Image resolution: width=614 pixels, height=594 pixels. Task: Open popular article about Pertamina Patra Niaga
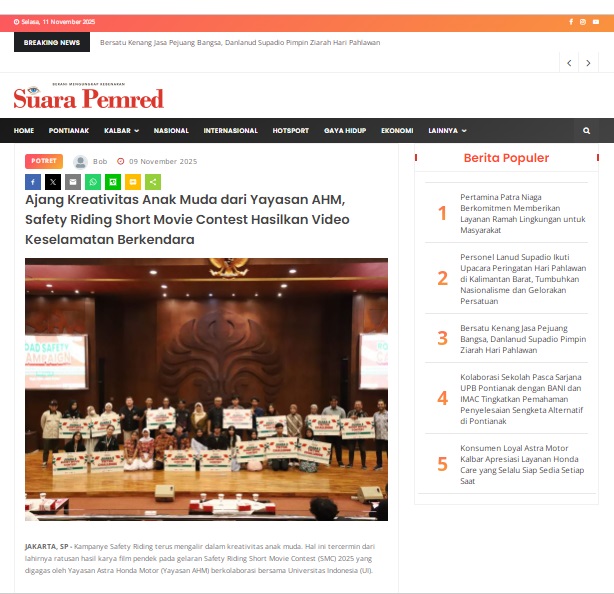click(x=522, y=213)
